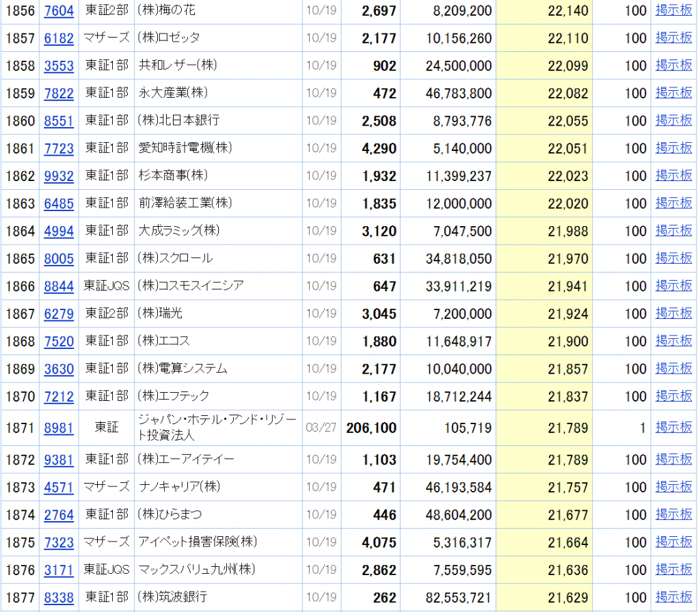Select company name ナノキャリア(株)
The image size is (700, 612).
[x=180, y=487]
